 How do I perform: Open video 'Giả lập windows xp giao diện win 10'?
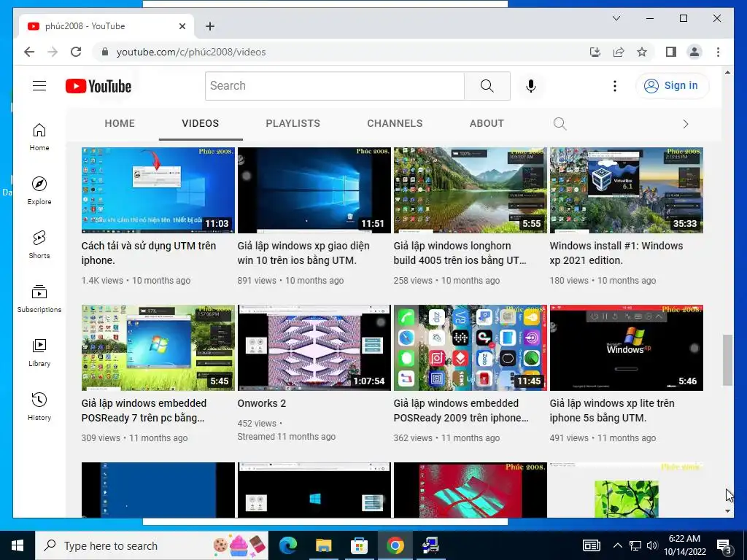pos(303,253)
